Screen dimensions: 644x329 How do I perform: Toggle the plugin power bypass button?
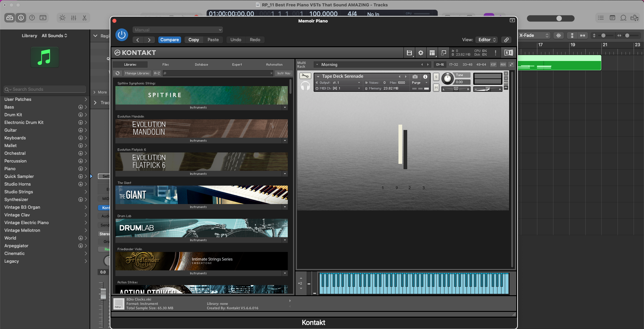[x=121, y=35]
